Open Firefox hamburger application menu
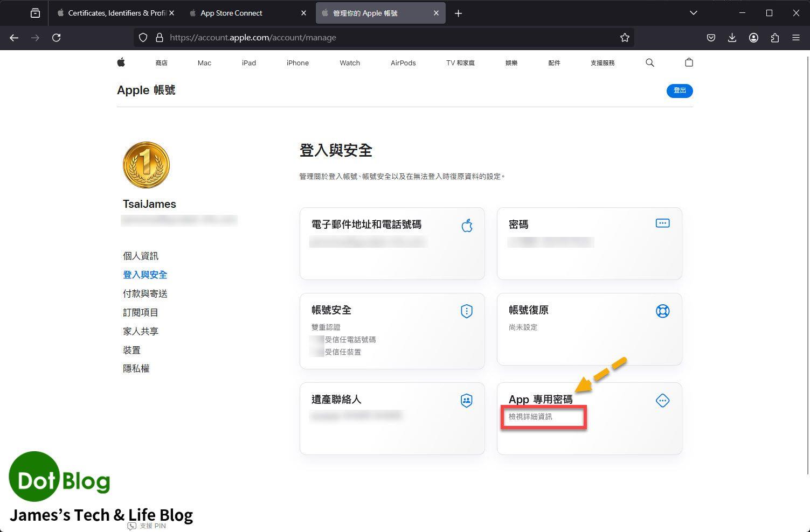The image size is (810, 532). [795, 38]
